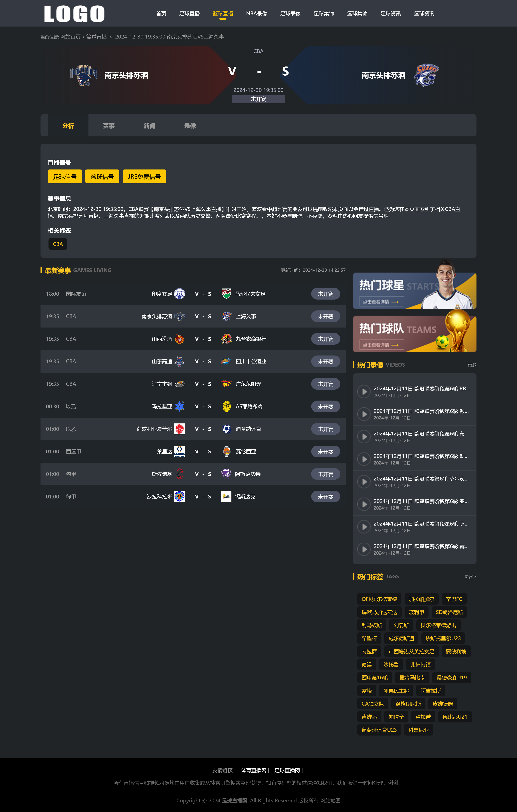This screenshot has height=812, width=517.
Task: Open the 录像 tab
Action: click(190, 126)
